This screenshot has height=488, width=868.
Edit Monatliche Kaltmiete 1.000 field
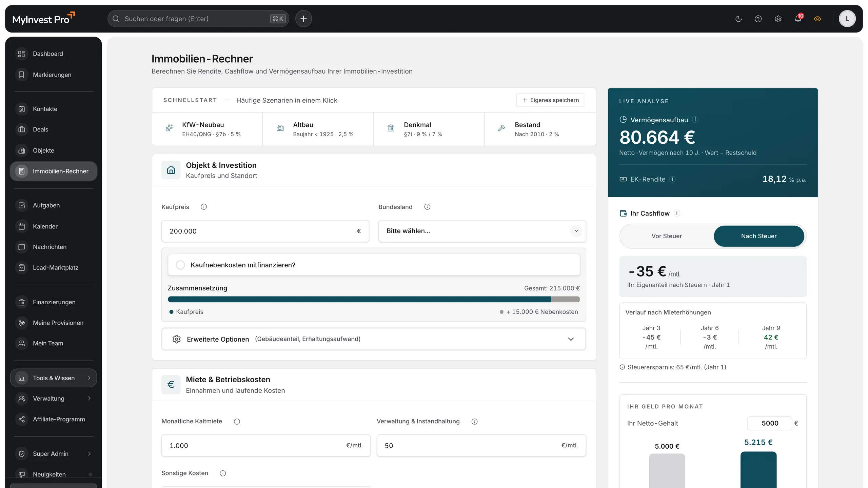coord(266,446)
